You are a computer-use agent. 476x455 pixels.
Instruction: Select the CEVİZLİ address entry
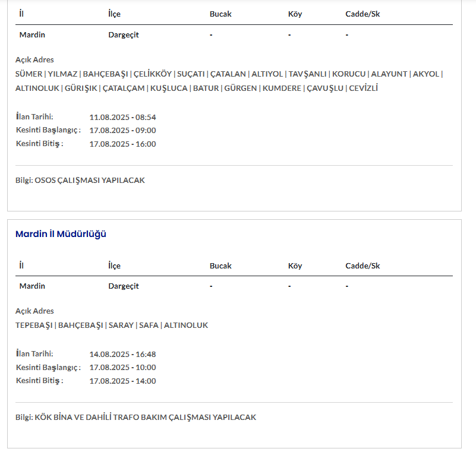363,89
